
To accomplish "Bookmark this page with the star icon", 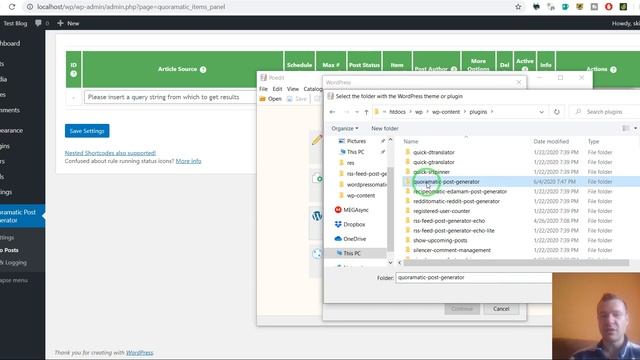I will (518, 7).
